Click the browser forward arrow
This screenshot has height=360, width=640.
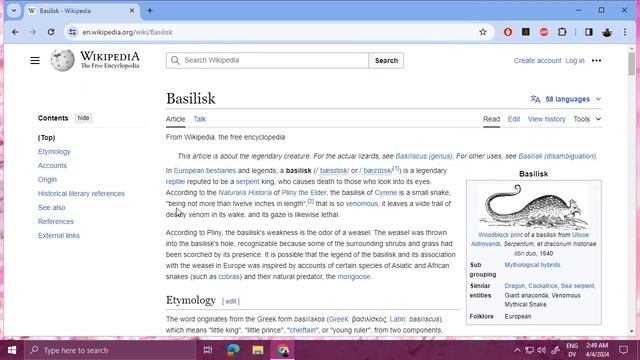tap(33, 32)
